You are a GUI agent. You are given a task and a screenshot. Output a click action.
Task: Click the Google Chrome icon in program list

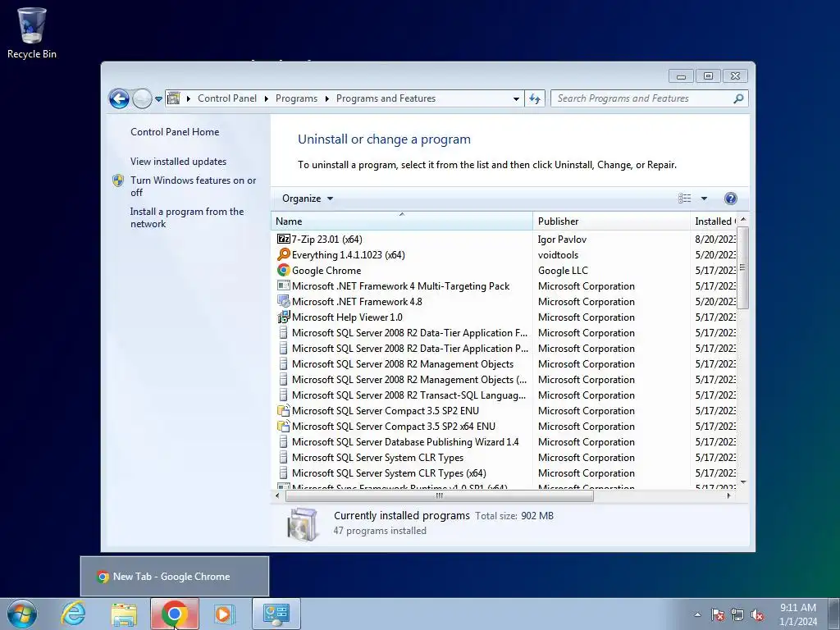(283, 270)
